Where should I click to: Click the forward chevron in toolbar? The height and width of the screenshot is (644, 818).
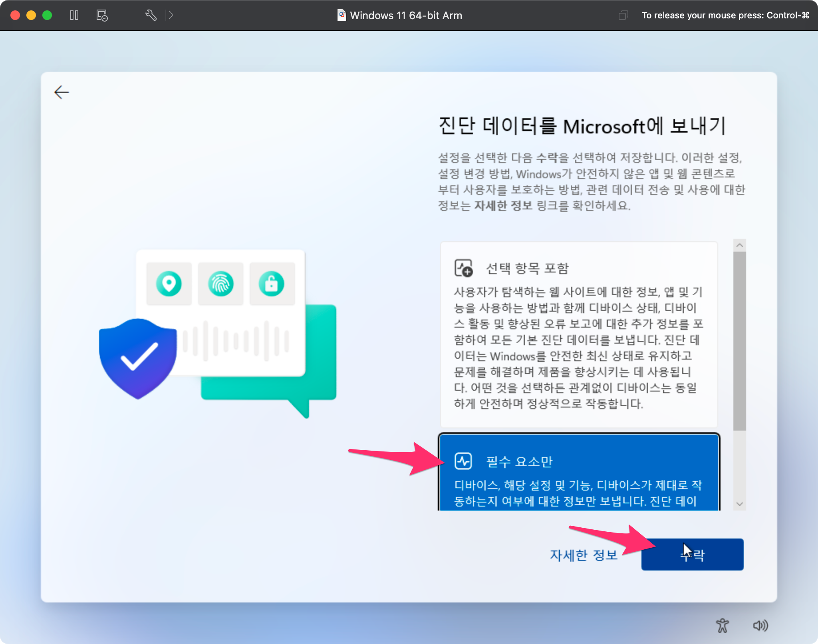click(x=171, y=15)
